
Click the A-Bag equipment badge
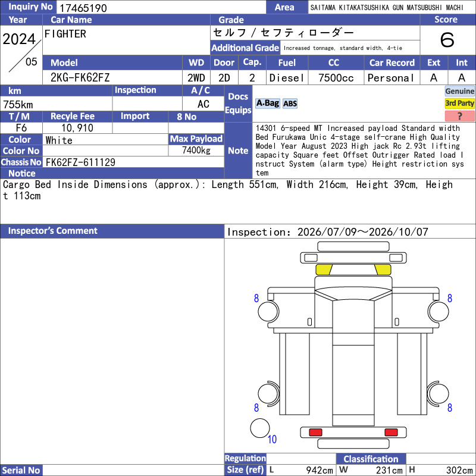pyautogui.click(x=267, y=104)
